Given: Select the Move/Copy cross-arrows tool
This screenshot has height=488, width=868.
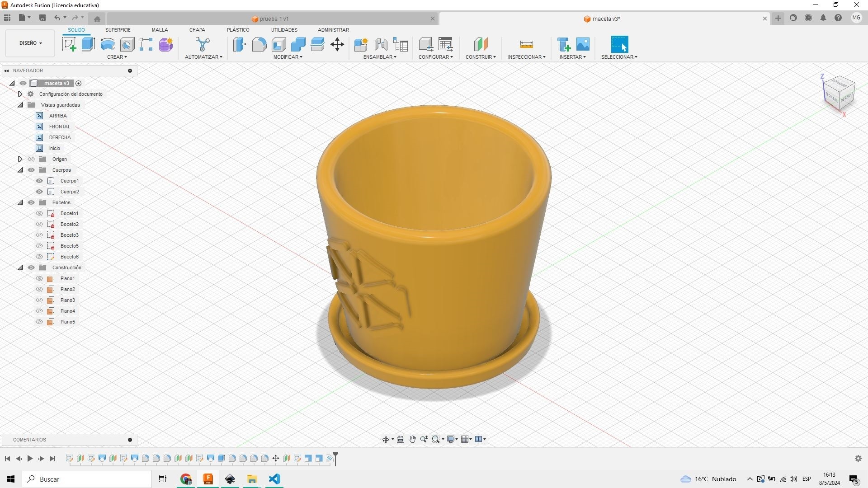Looking at the screenshot, I should pyautogui.click(x=337, y=44).
